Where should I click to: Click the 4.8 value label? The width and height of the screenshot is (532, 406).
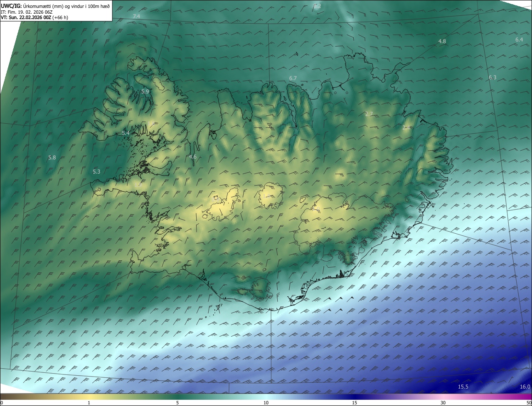442,42
